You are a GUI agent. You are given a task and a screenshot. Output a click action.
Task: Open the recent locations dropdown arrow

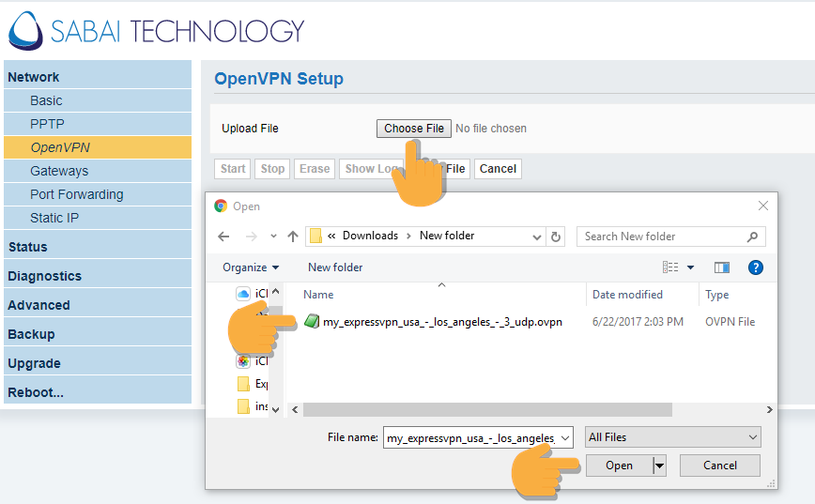click(x=273, y=237)
